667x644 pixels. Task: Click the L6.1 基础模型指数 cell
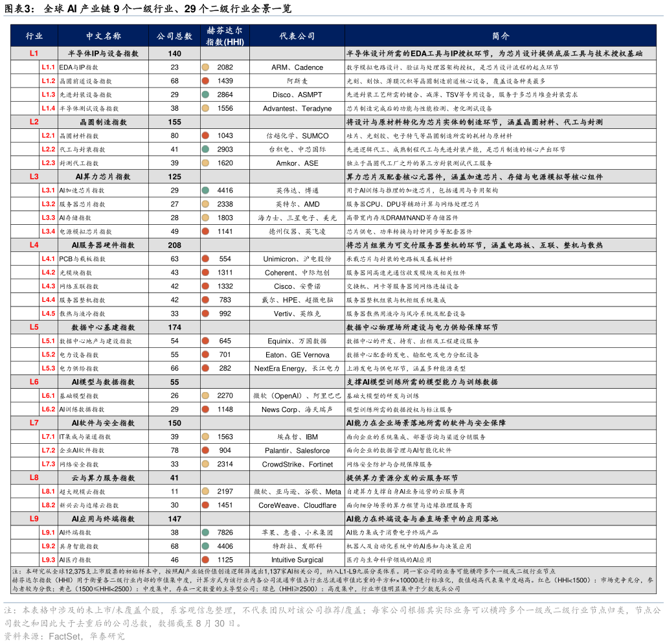(104, 395)
